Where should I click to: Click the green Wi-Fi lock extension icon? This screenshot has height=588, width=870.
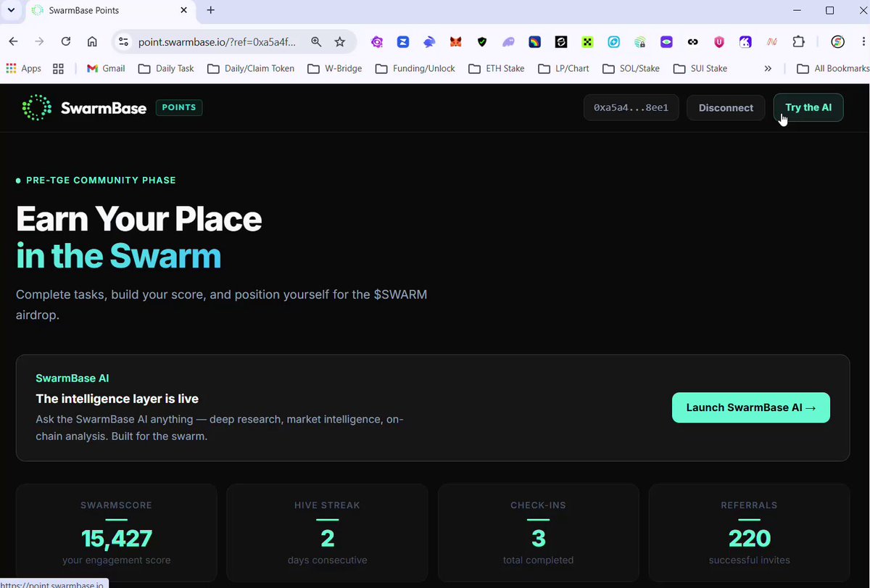point(639,42)
